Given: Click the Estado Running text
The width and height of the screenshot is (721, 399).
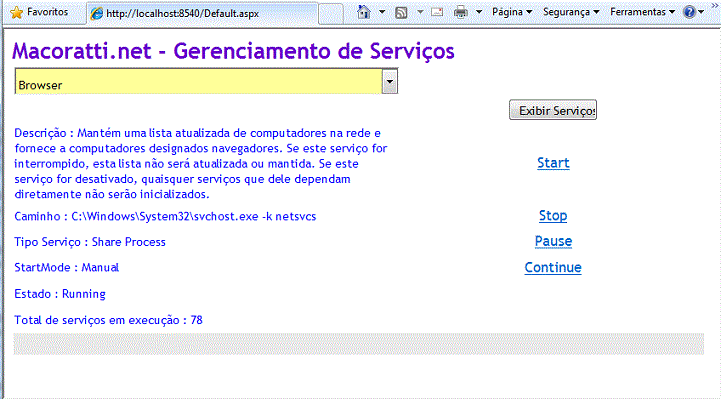Looking at the screenshot, I should click(x=60, y=294).
